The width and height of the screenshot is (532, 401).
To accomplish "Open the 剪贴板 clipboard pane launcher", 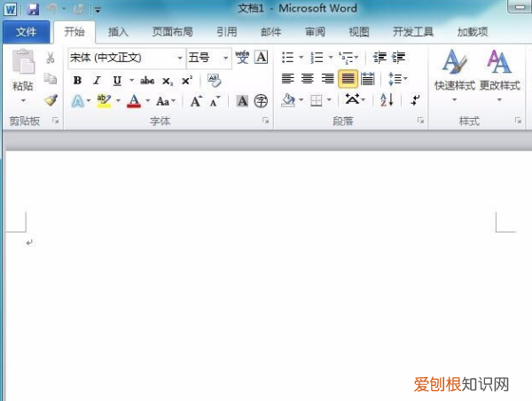I will coord(55,120).
